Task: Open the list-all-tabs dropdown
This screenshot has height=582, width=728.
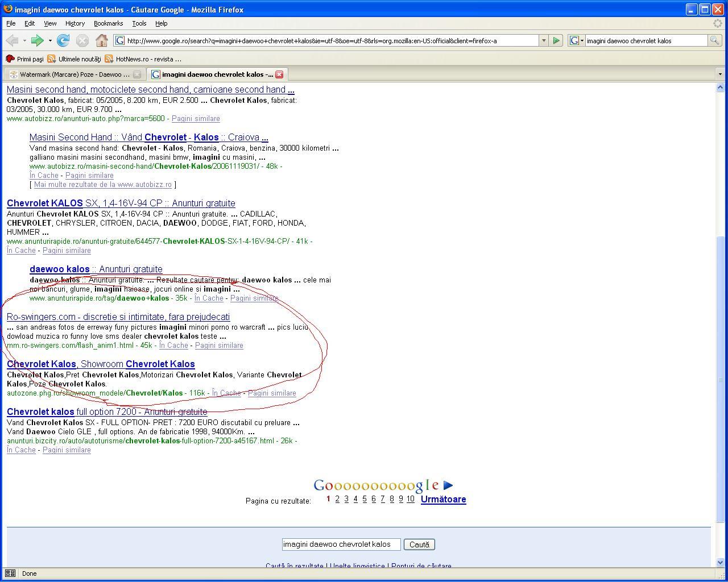Action: point(719,74)
